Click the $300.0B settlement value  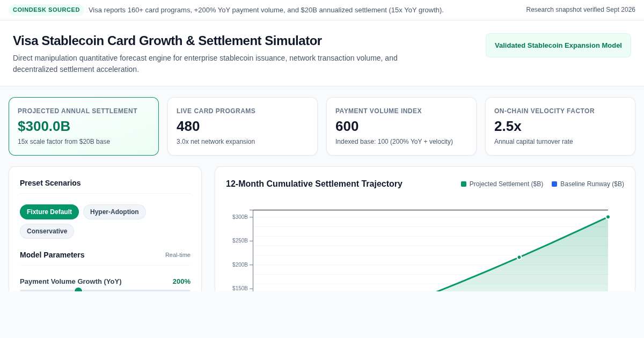pyautogui.click(x=44, y=126)
